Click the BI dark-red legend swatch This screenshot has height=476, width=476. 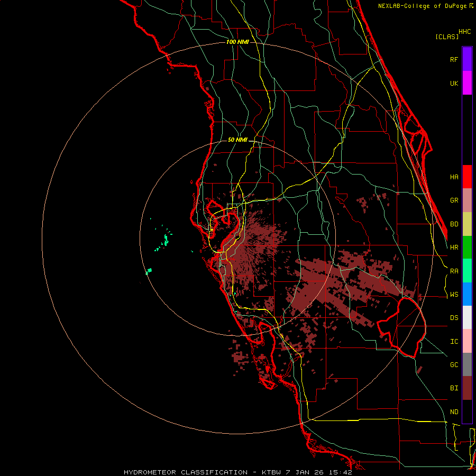click(x=467, y=388)
